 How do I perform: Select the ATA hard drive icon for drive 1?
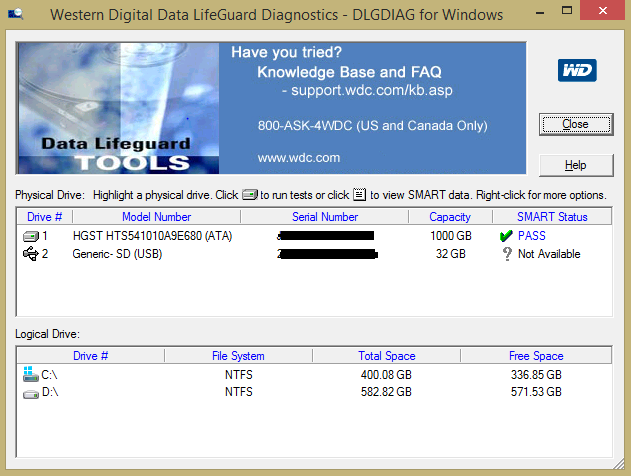(31, 236)
